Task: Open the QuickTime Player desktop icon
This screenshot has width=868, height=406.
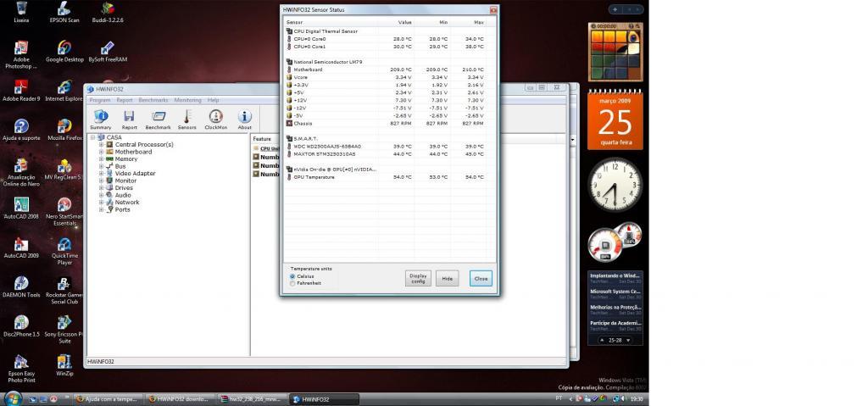Action: tap(64, 251)
